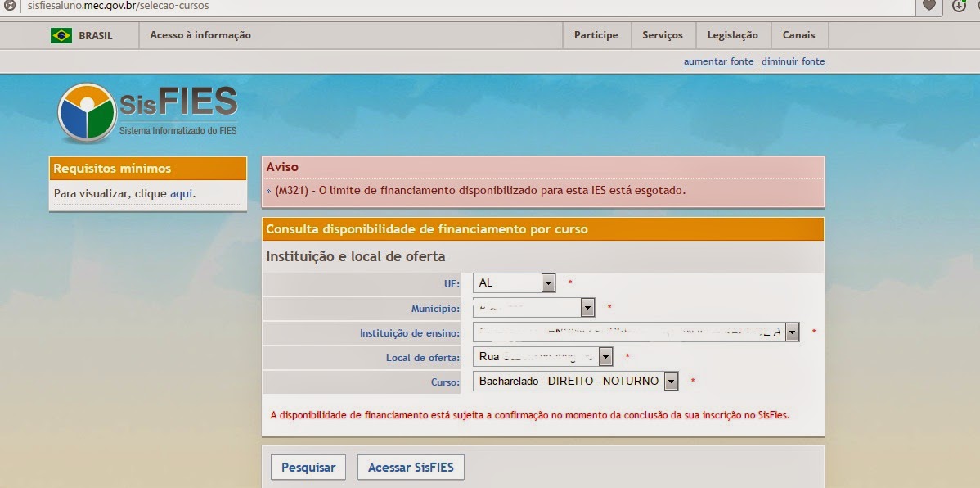Click the Instituição de ensino field label

(410, 333)
